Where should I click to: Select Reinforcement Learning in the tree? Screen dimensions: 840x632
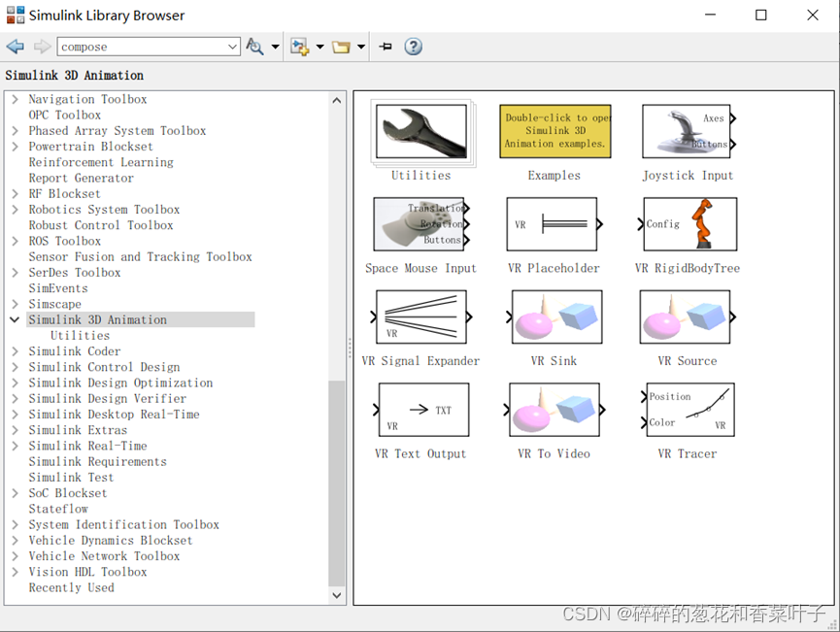[101, 162]
